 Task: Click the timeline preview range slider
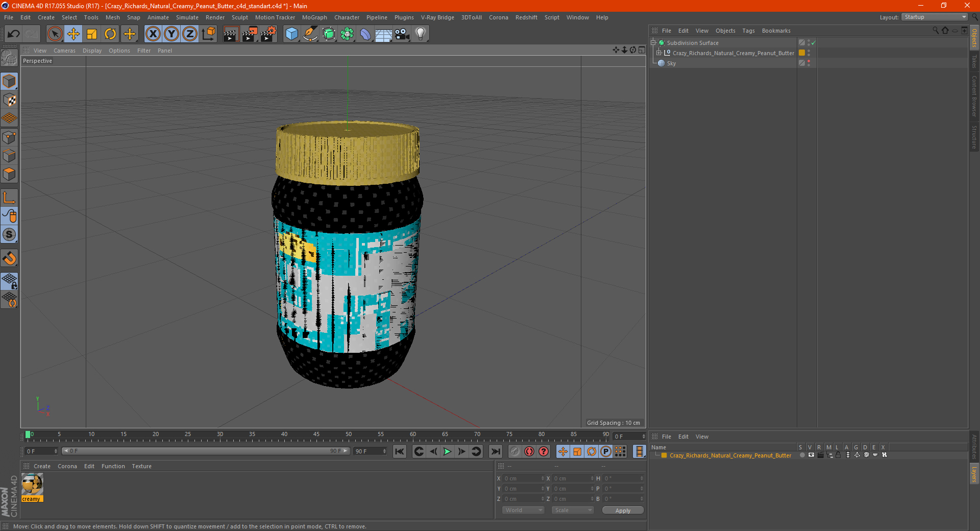coord(206,451)
